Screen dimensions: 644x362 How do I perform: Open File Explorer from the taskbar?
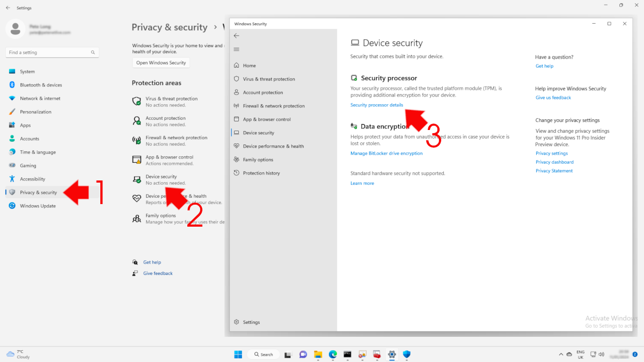click(318, 354)
